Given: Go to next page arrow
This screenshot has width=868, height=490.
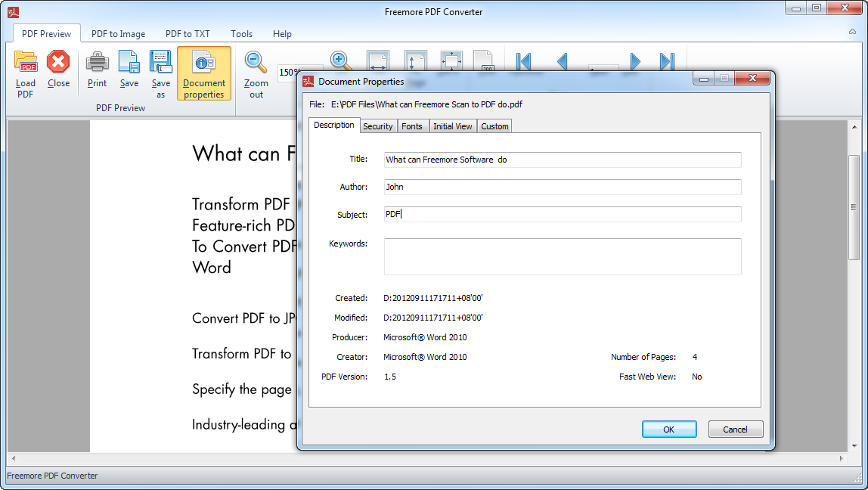Looking at the screenshot, I should click(x=635, y=61).
